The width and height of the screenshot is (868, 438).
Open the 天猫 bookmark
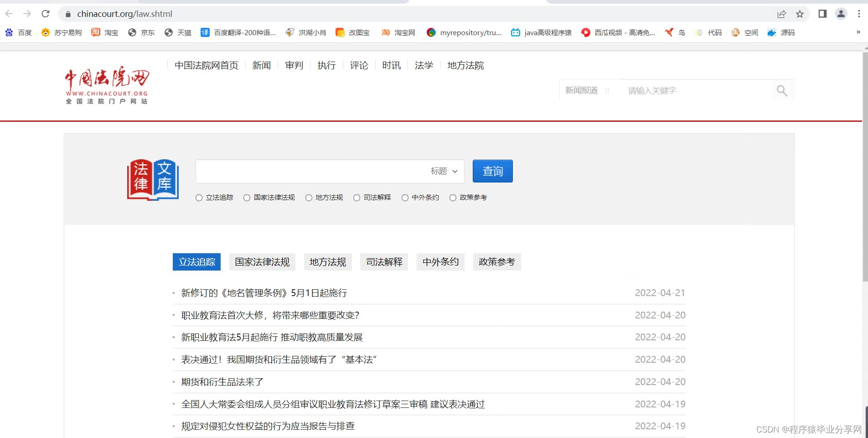pos(178,32)
